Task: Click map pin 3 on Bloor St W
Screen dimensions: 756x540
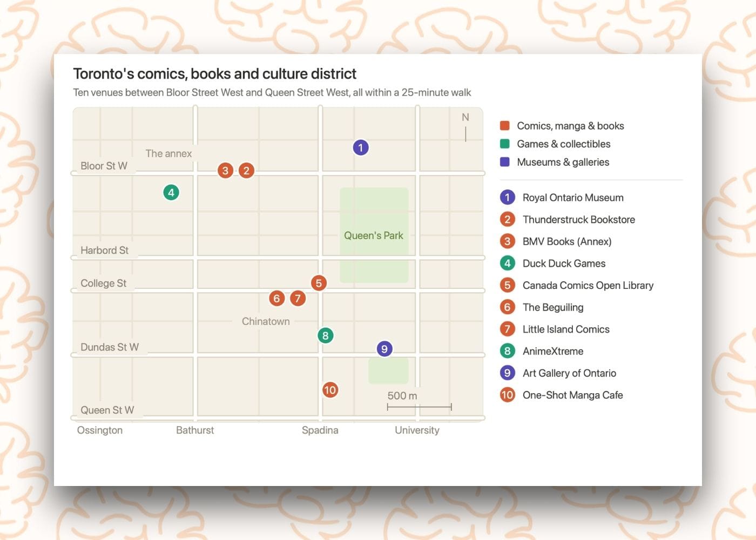Action: pos(226,171)
